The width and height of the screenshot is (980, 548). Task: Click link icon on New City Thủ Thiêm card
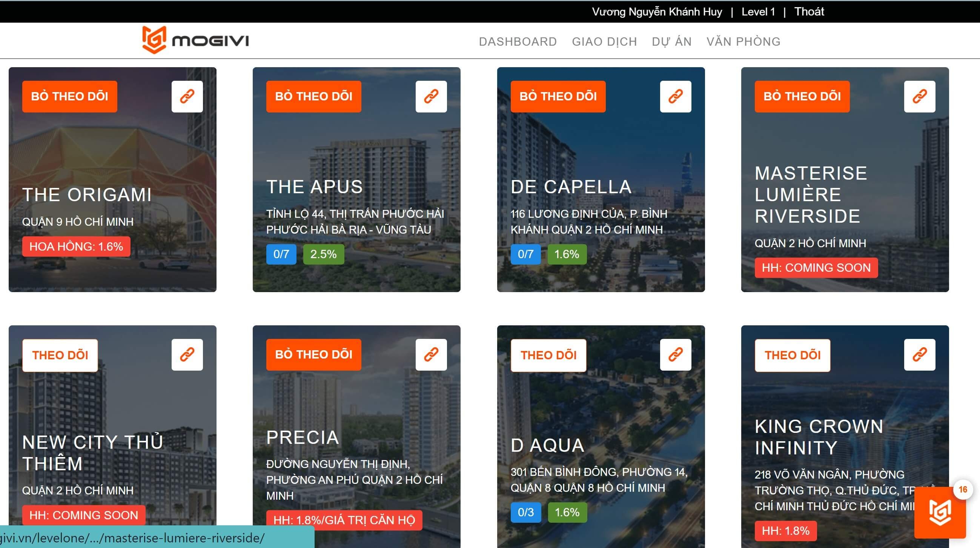click(x=187, y=355)
